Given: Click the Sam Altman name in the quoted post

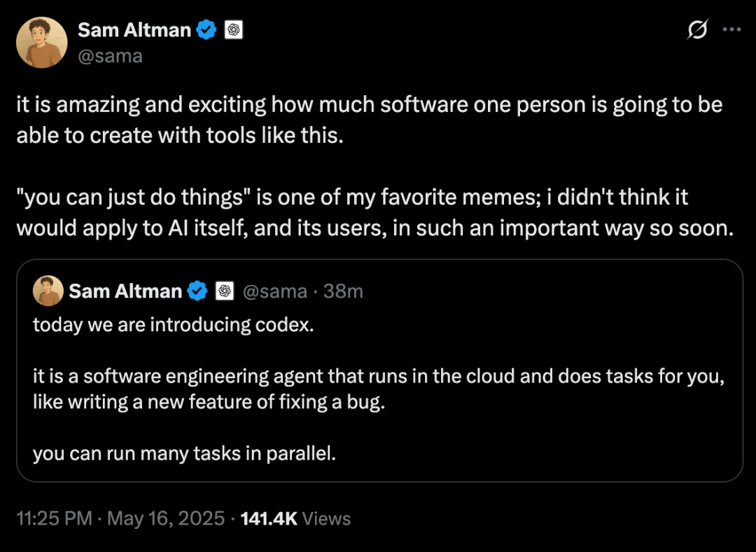Looking at the screenshot, I should (125, 291).
